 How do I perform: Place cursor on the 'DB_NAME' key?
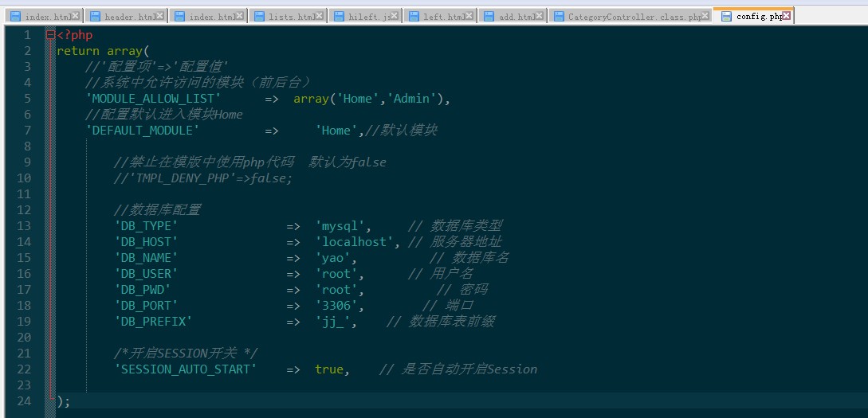(146, 258)
